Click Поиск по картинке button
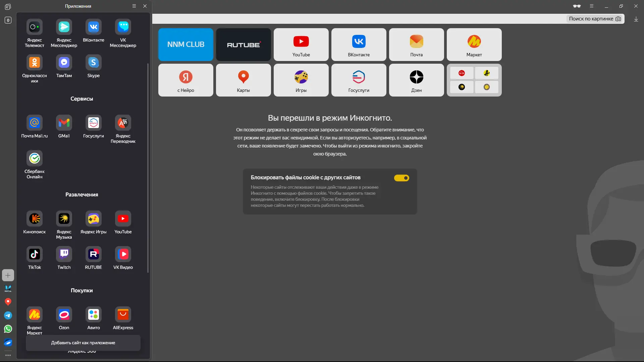644x362 pixels. pyautogui.click(x=595, y=19)
